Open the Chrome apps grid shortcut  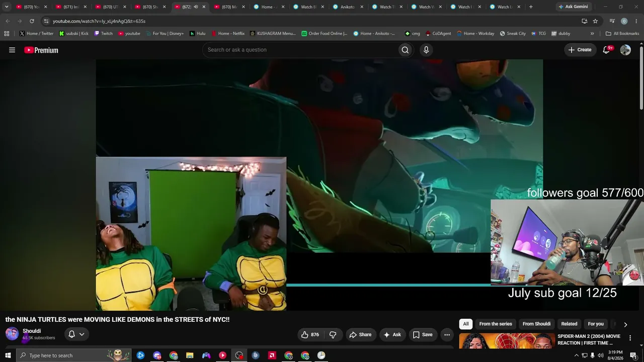(7, 34)
